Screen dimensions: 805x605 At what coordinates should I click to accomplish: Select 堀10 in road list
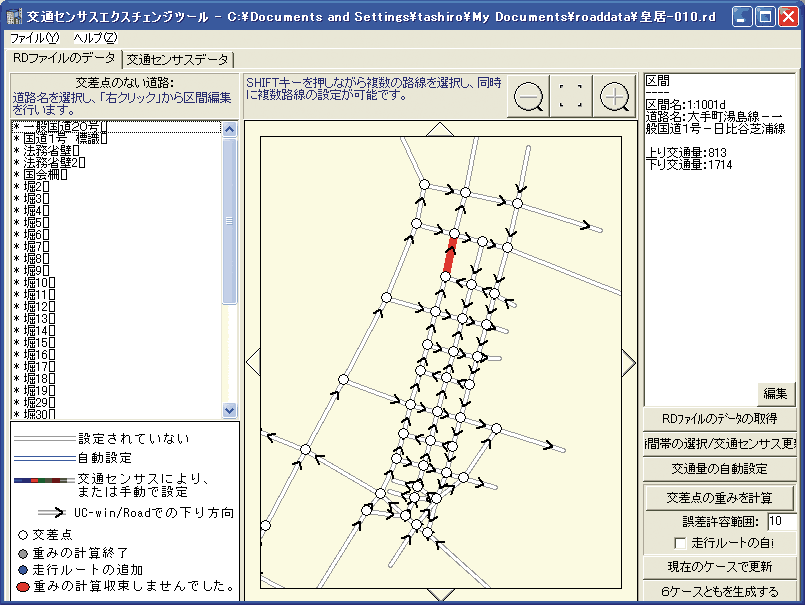(117, 282)
